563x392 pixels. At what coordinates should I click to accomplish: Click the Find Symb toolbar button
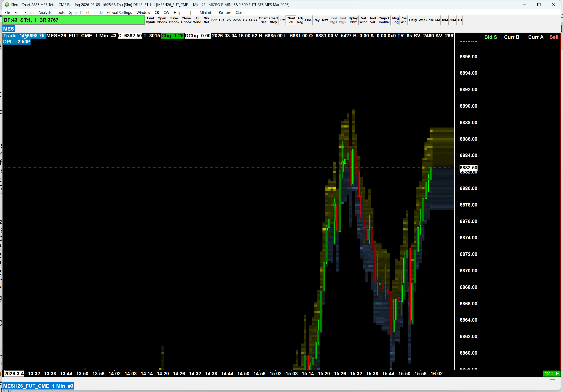(x=150, y=20)
